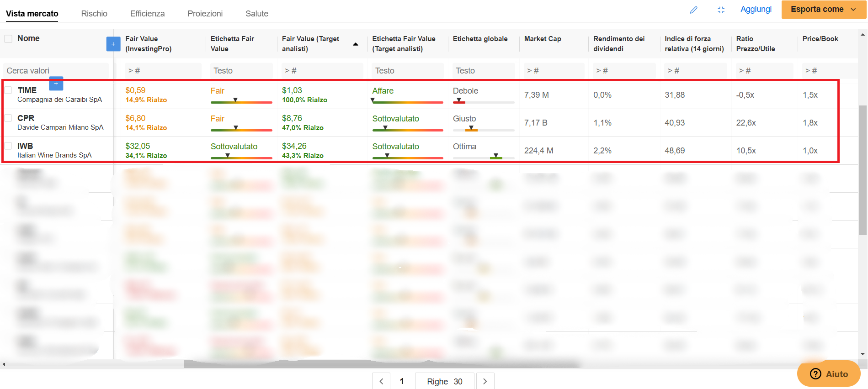Click the Debole global label for TIME
Viewport: 868px width, 389px height.
465,91
